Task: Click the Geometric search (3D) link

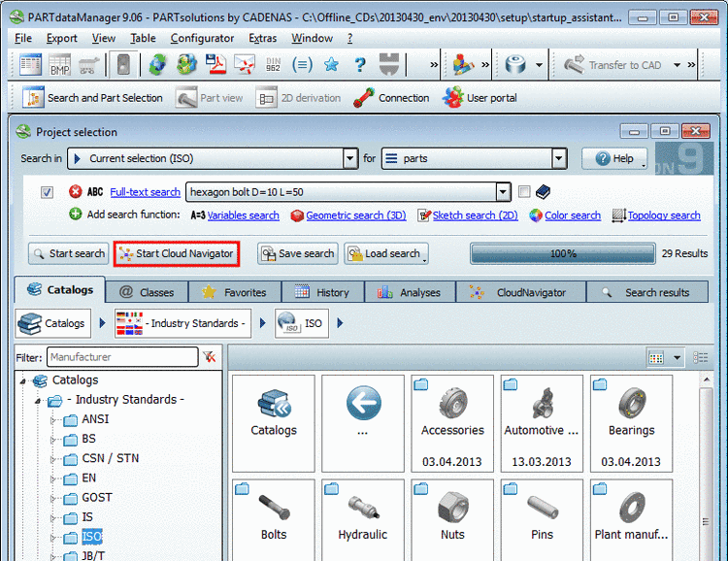Action: (355, 215)
